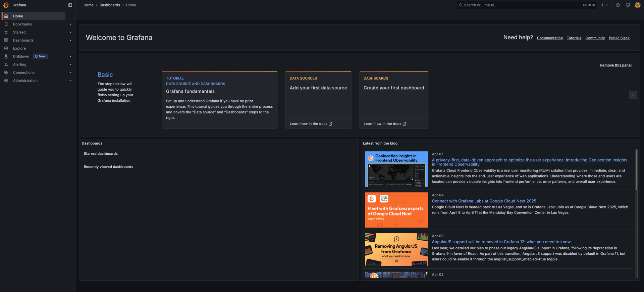
Task: Click the Connections icon in sidebar
Action: (6, 72)
